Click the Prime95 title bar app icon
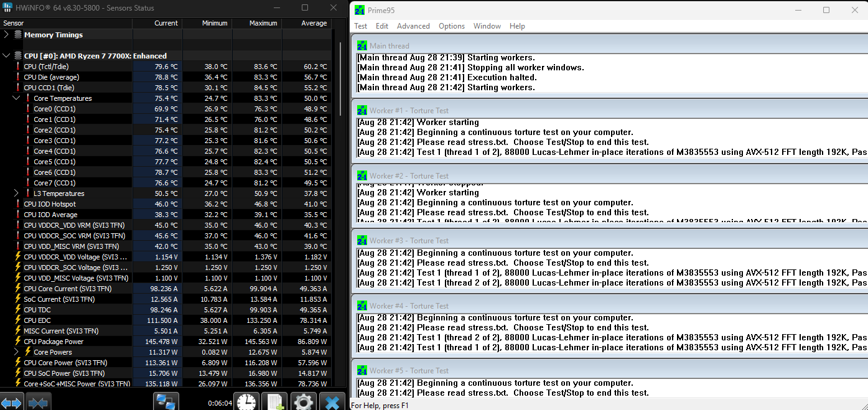This screenshot has height=410, width=868. click(360, 10)
